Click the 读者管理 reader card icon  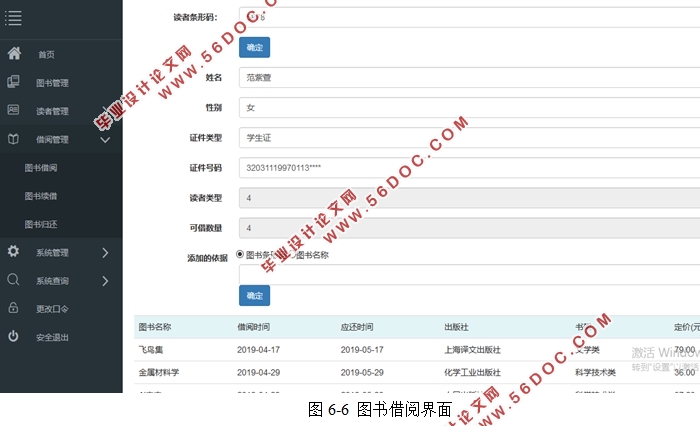[x=13, y=110]
